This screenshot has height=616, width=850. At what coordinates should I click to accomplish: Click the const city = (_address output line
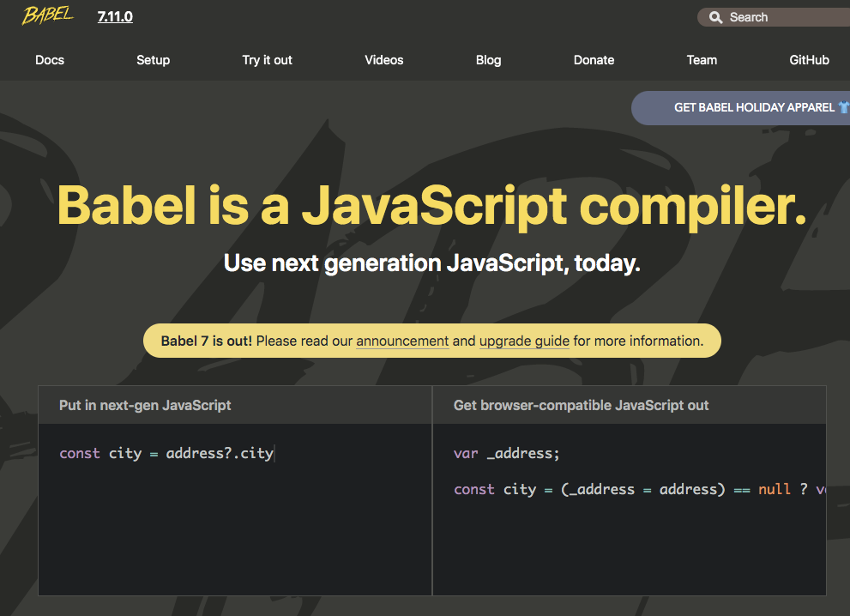pyautogui.click(x=640, y=490)
